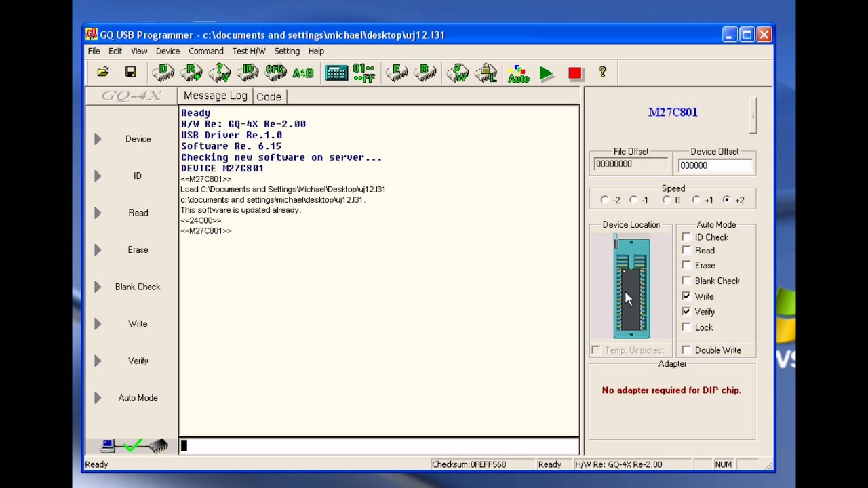Click the Open file folder icon
The width and height of the screenshot is (868, 488).
(103, 73)
